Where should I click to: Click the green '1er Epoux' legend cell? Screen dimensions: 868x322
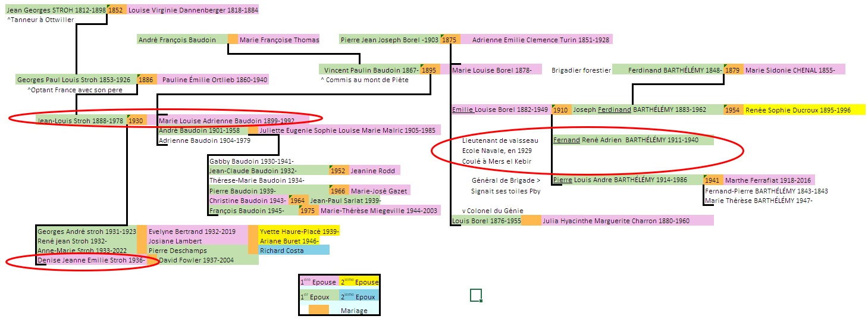[x=318, y=296]
